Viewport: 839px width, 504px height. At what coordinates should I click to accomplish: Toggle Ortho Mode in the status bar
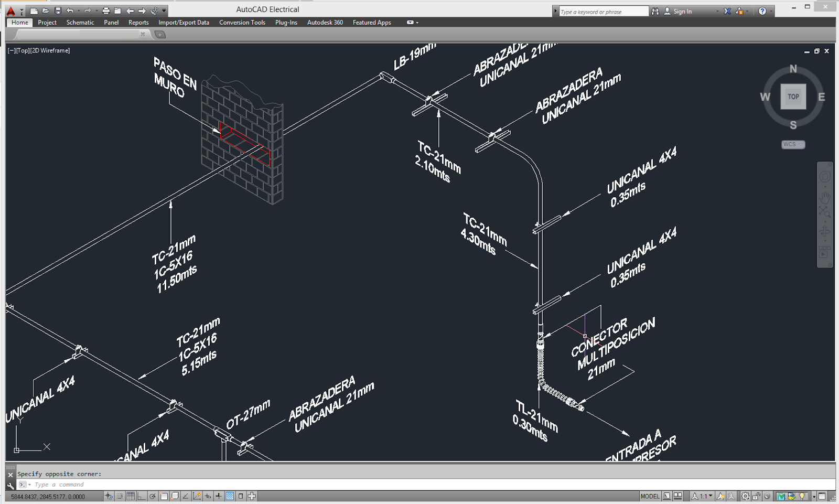point(142,496)
